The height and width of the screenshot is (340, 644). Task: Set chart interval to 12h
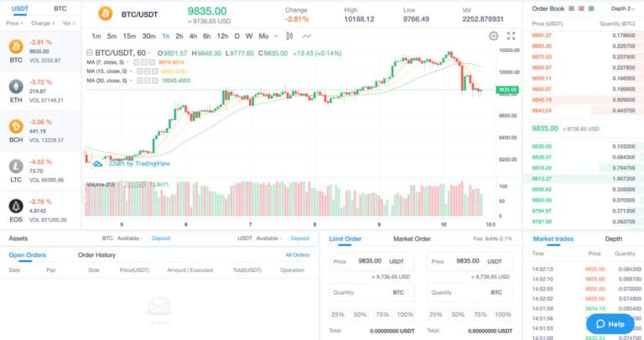pos(222,36)
